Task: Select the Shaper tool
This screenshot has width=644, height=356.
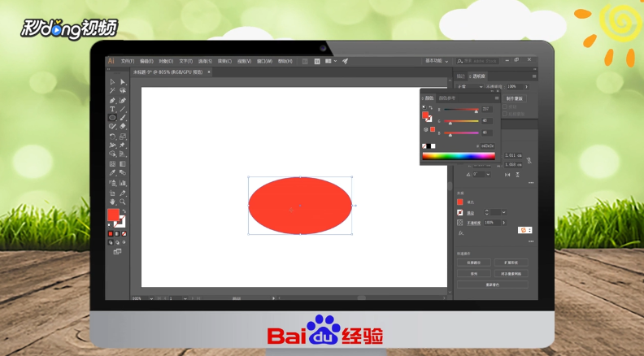Action: point(112,127)
